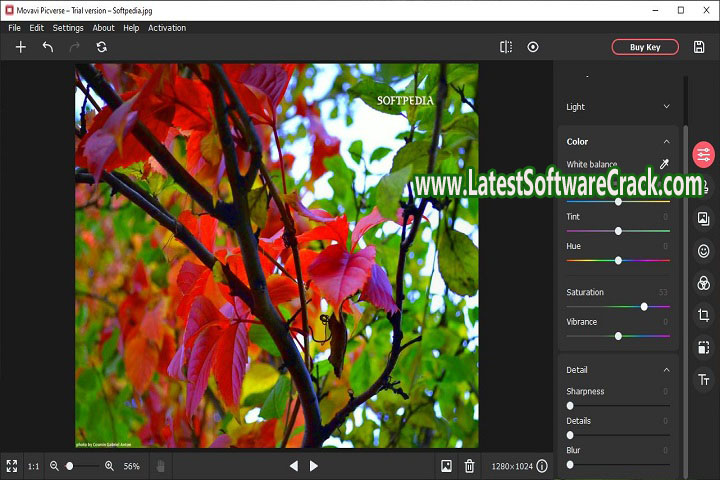Open the Crop tool in the sidebar
This screenshot has height=480, width=720.
(703, 315)
